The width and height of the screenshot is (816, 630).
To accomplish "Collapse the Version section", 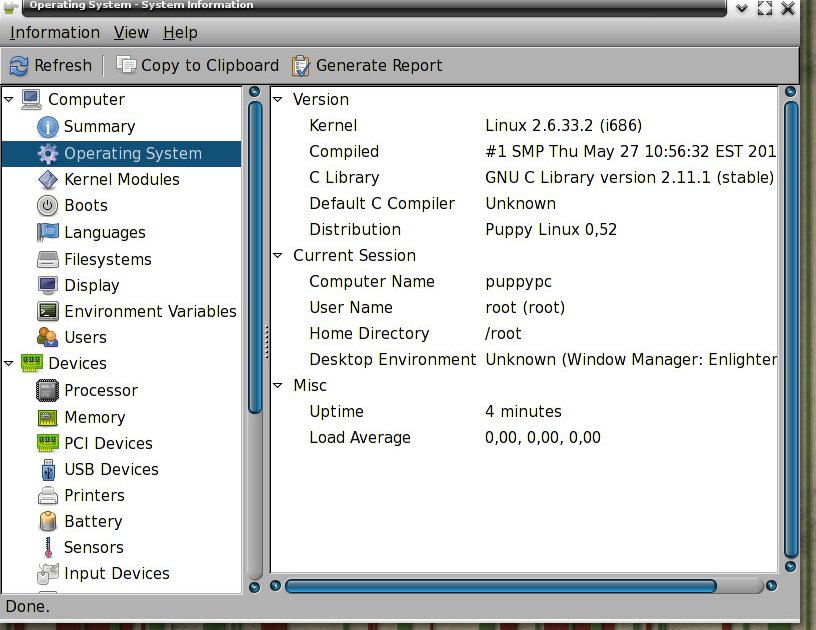I will pos(278,99).
